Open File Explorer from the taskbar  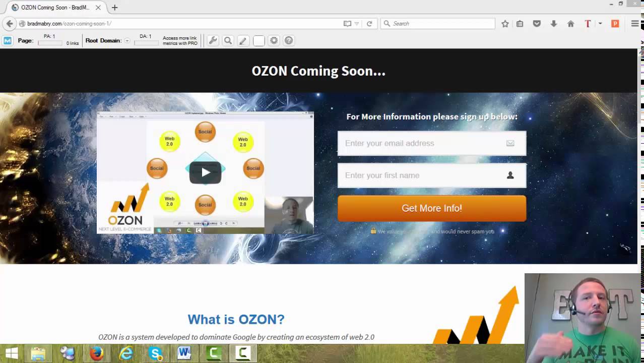(38, 353)
